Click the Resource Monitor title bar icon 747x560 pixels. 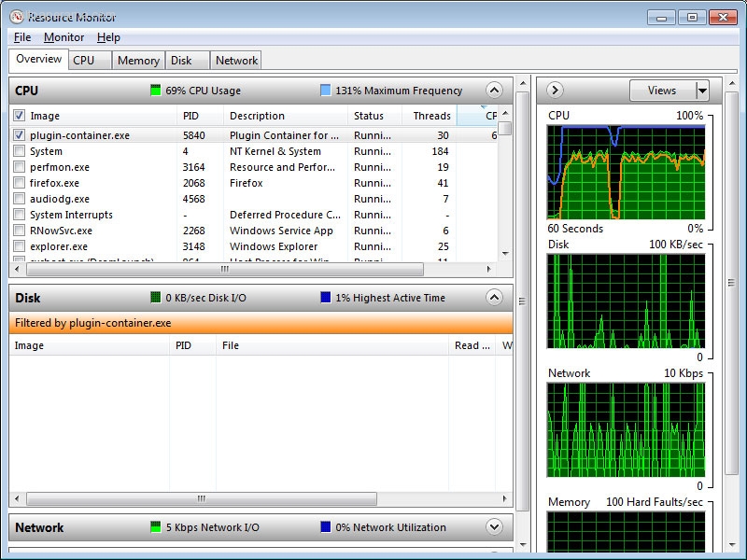17,17
